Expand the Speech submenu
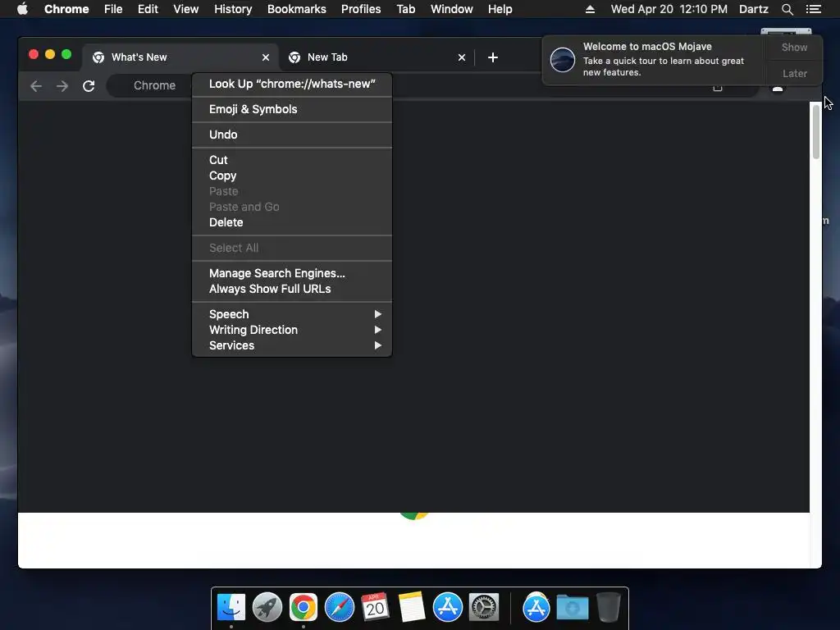This screenshot has width=840, height=630. point(292,314)
